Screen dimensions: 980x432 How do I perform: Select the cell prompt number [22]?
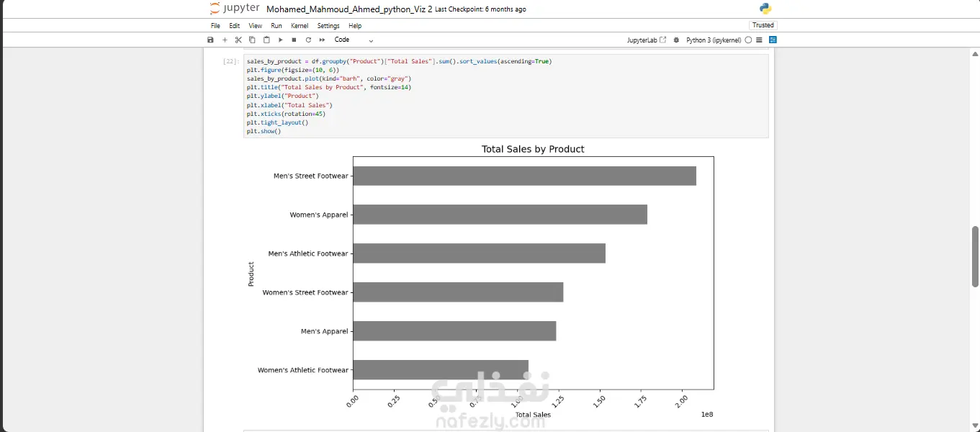tap(231, 62)
